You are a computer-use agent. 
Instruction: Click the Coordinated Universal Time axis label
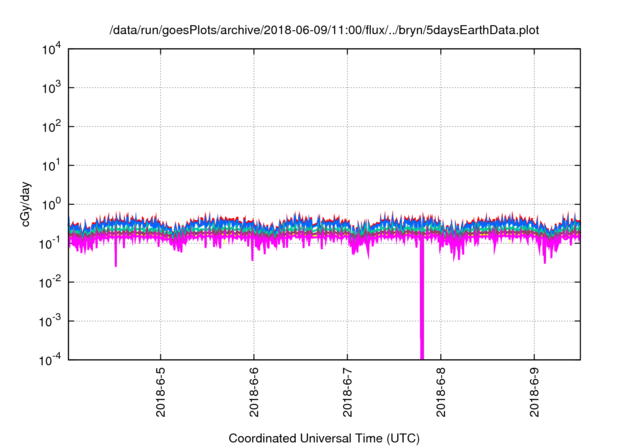click(324, 438)
